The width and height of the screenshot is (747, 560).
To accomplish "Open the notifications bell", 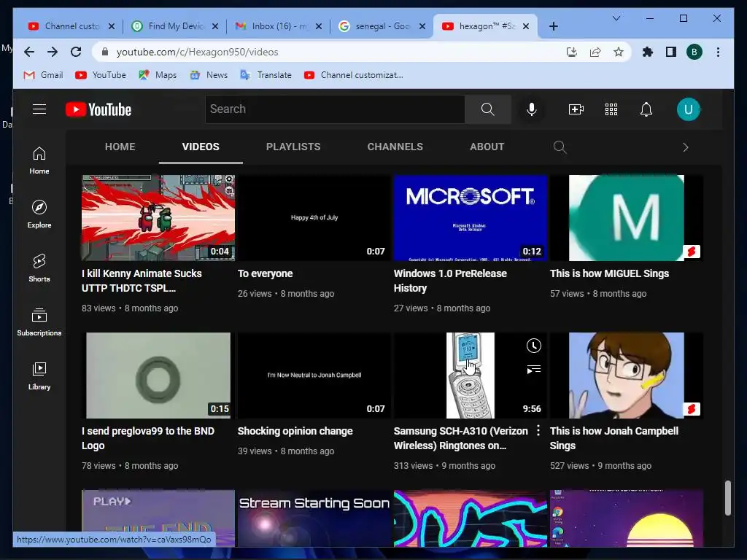I will tap(646, 109).
